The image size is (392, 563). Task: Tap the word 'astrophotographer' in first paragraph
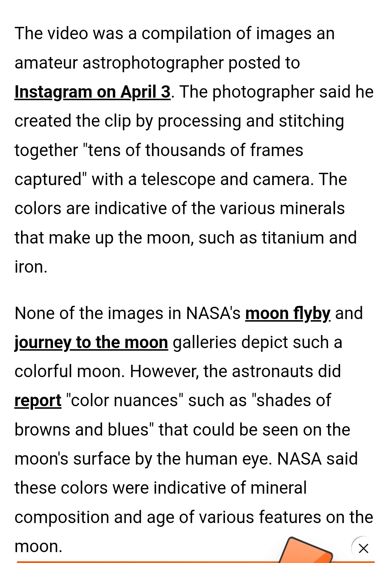click(153, 63)
